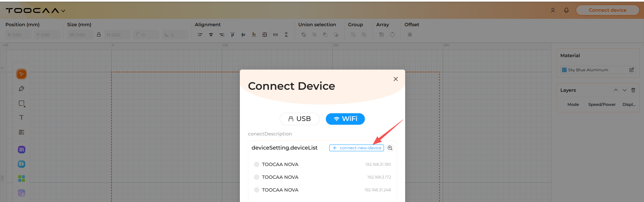Toggle the aspect ratio lock icon

pyautogui.click(x=99, y=35)
